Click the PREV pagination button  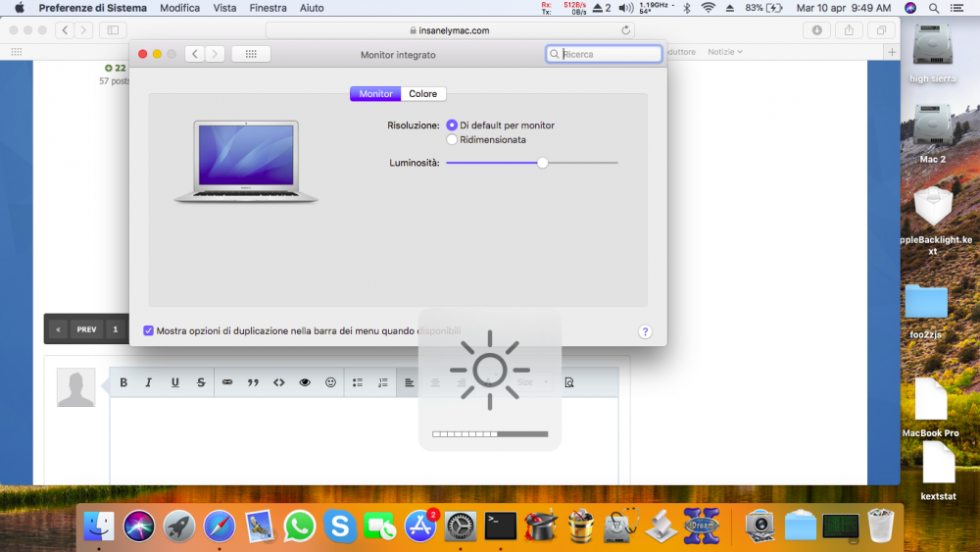click(86, 329)
